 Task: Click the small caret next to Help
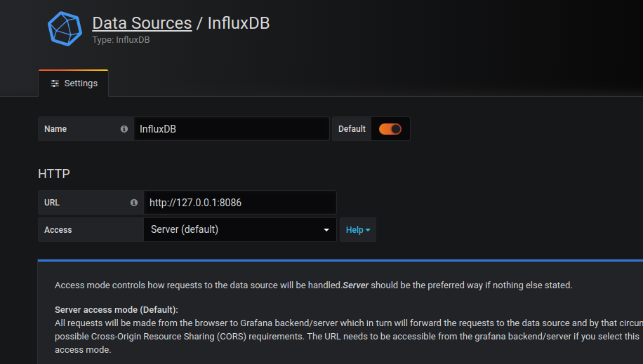tap(368, 230)
